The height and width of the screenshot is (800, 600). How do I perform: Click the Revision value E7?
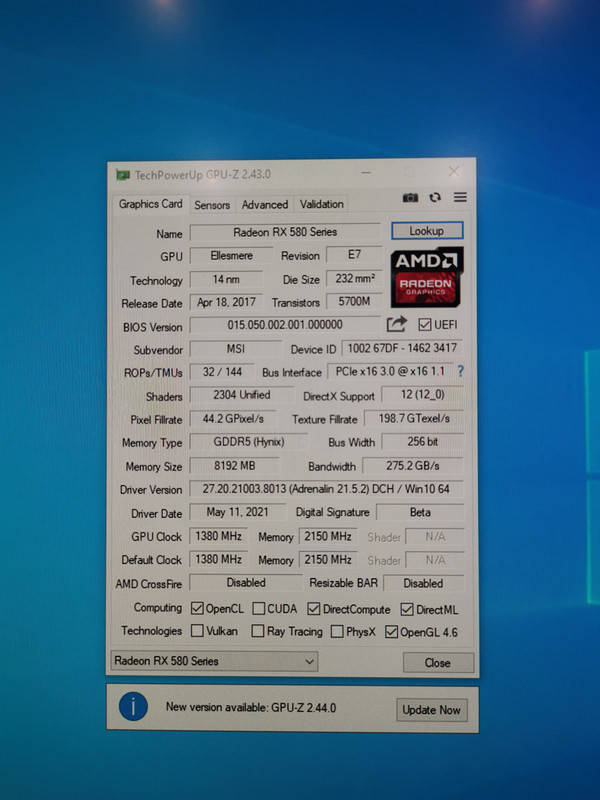click(x=354, y=254)
